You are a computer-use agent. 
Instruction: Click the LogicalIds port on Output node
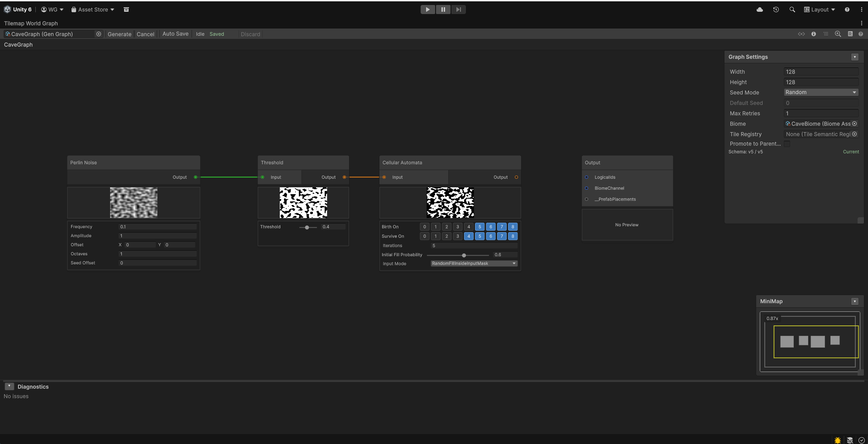click(x=587, y=177)
